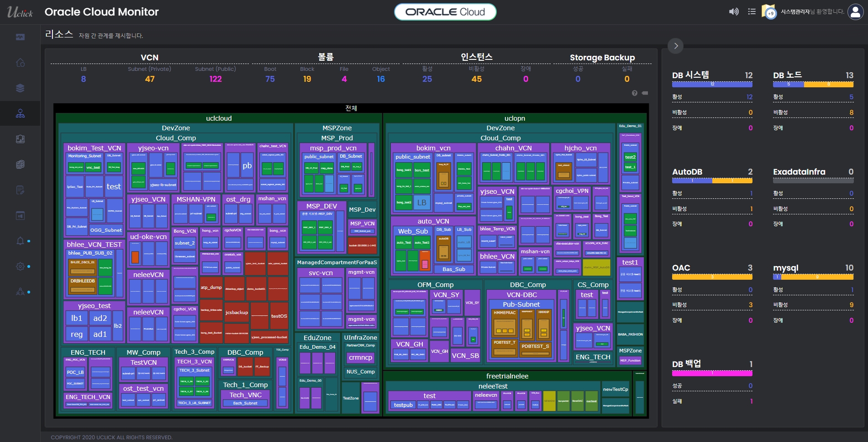
Task: Click the back tag icon beside help
Action: coord(645,93)
